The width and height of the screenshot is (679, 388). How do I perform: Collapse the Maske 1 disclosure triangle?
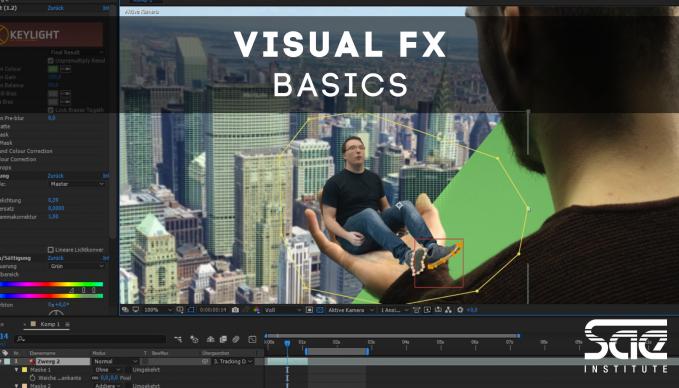tap(16, 370)
